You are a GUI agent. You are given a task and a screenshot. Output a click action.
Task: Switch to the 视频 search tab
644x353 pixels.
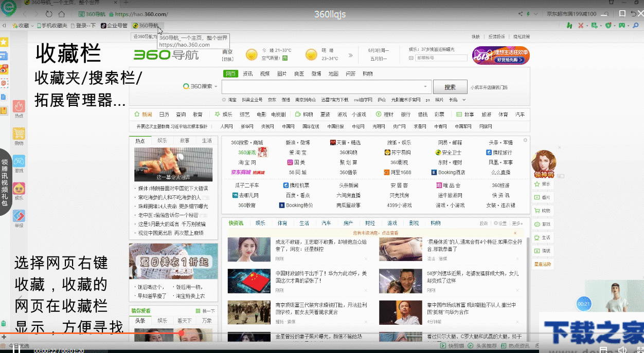[x=265, y=73]
